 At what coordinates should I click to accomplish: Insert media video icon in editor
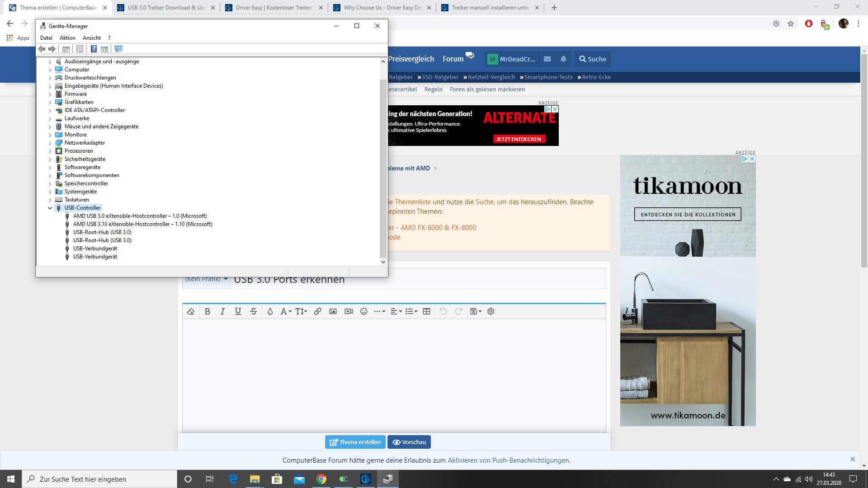point(349,311)
